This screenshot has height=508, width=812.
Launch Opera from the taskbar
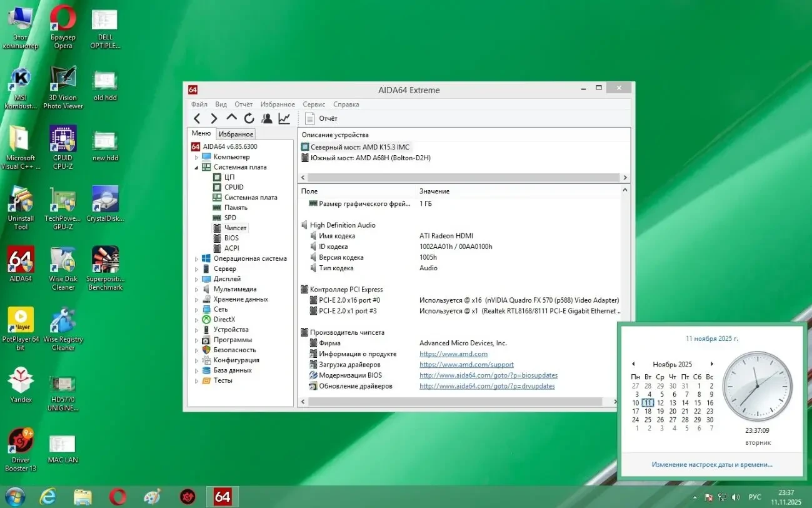(118, 497)
